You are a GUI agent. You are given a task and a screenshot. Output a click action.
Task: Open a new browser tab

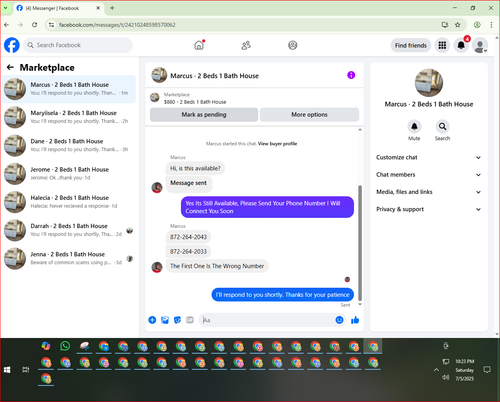(112, 8)
